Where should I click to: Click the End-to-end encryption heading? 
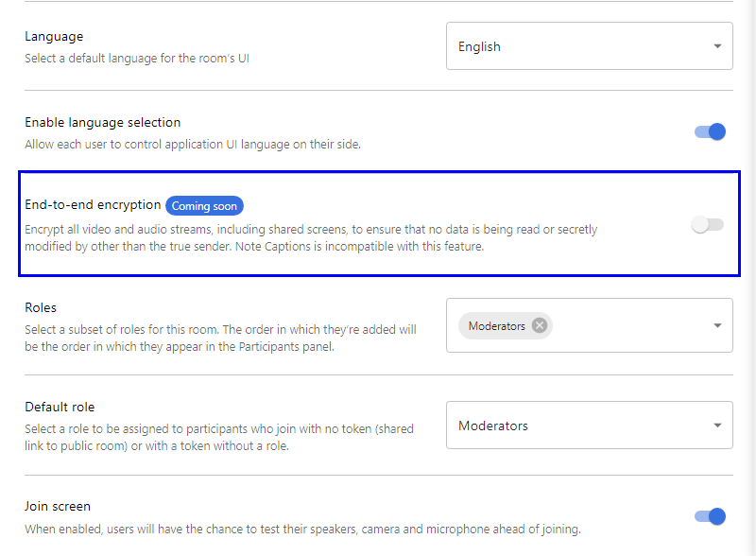tap(93, 204)
